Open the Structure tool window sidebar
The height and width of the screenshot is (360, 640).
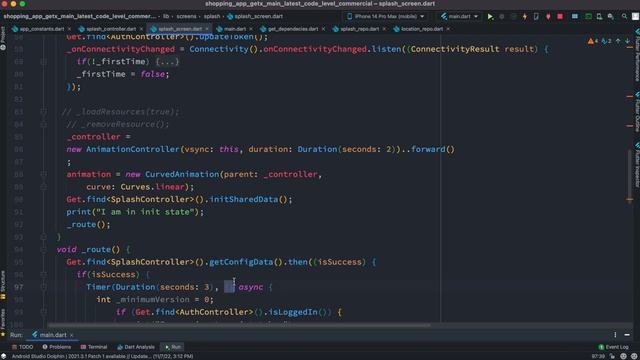tap(3, 284)
